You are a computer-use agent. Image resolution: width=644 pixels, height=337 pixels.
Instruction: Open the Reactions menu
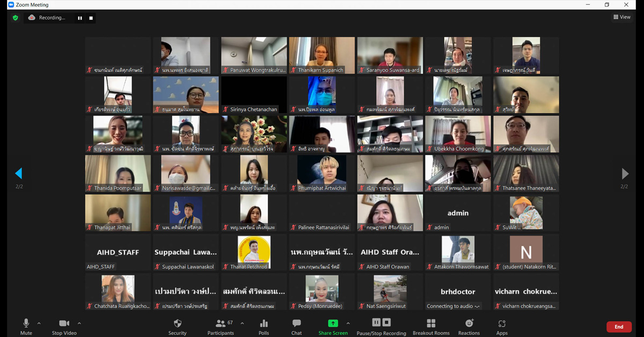pyautogui.click(x=469, y=324)
